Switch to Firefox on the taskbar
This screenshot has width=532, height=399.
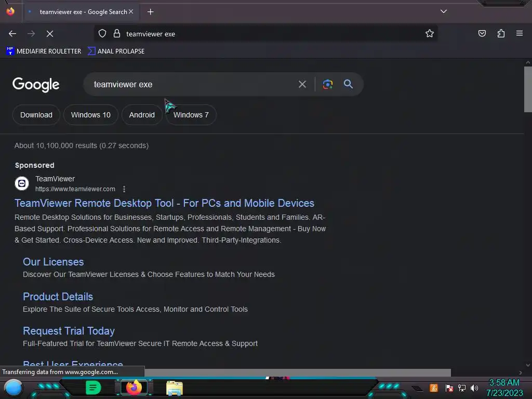tap(134, 388)
